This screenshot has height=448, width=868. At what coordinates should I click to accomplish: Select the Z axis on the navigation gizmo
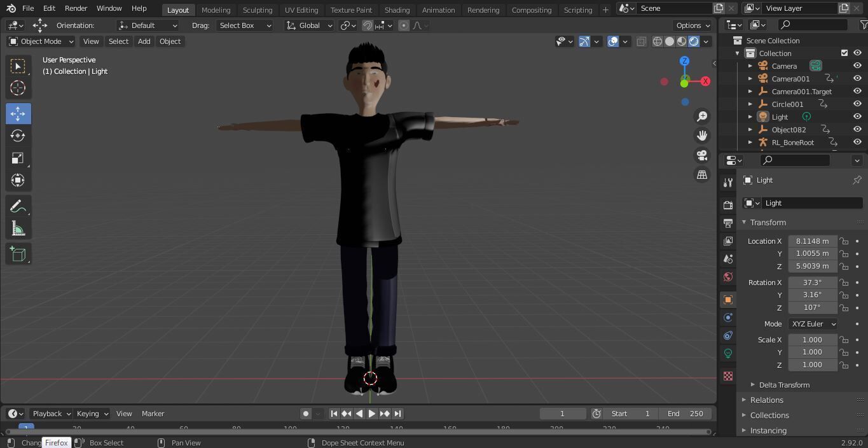coord(684,61)
